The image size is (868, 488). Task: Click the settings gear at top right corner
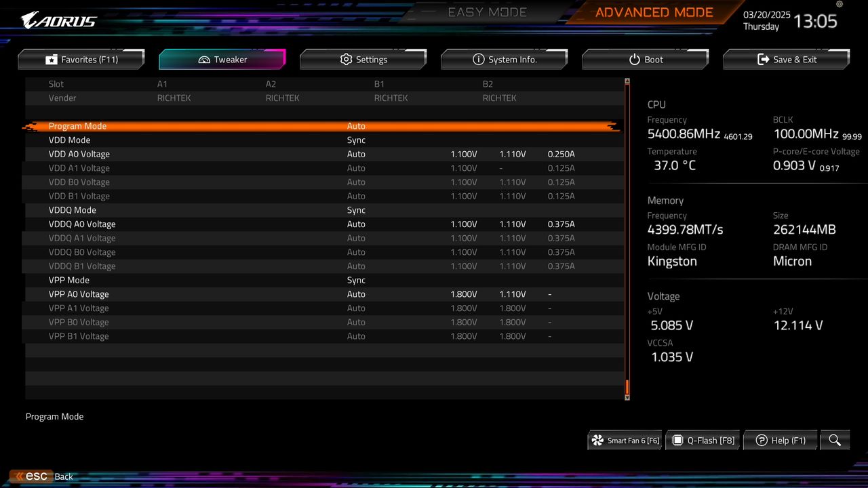click(x=840, y=4)
